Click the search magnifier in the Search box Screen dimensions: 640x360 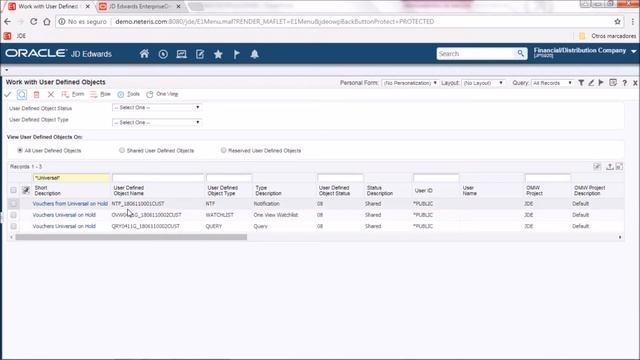coord(520,53)
